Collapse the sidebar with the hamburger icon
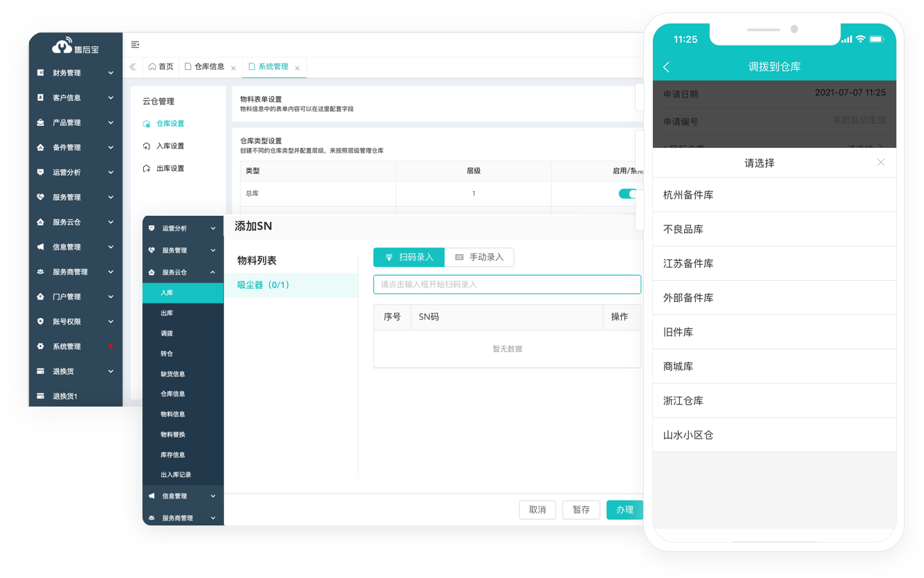The image size is (924, 578). (136, 44)
